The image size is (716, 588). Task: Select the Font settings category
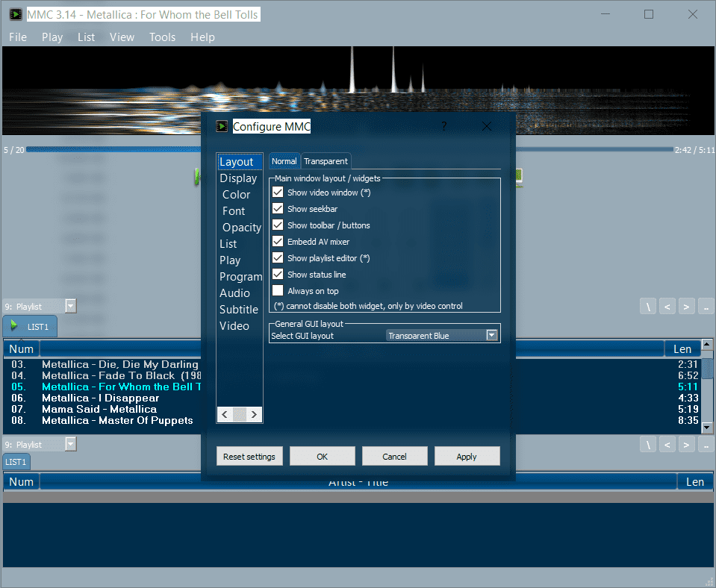pos(239,211)
